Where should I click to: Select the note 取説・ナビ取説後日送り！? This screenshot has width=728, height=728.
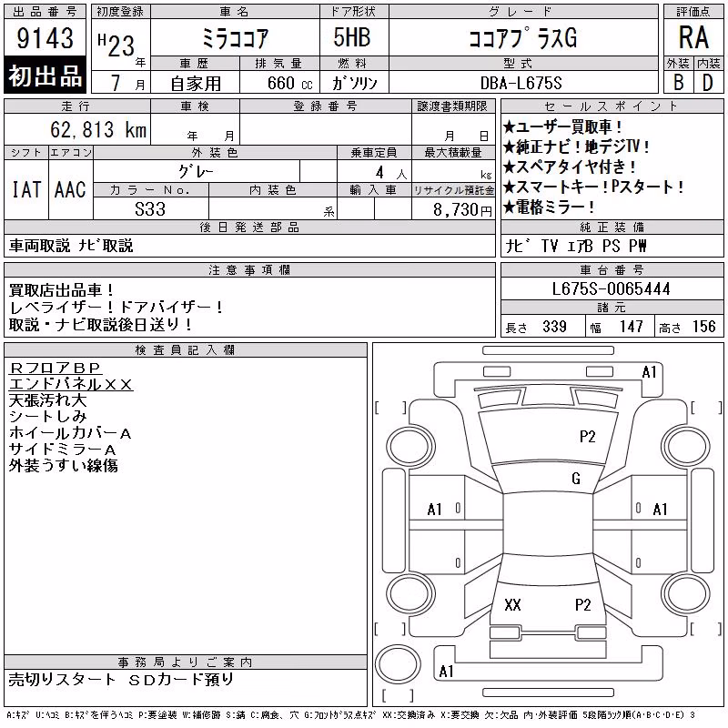click(100, 325)
